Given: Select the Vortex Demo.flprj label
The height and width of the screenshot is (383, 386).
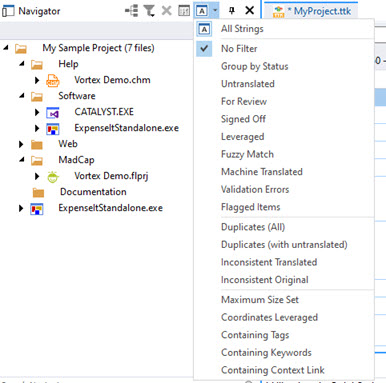Looking at the screenshot, I should coord(111,176).
